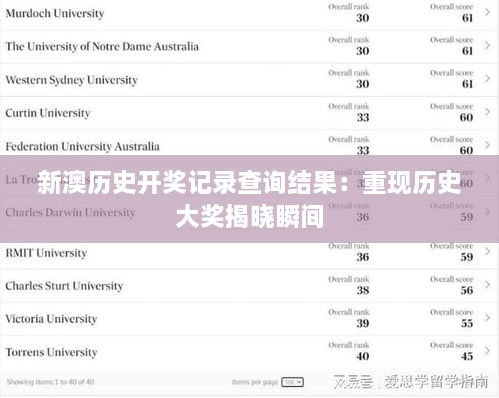Open the Charles Sturt University chevron

coord(488,285)
